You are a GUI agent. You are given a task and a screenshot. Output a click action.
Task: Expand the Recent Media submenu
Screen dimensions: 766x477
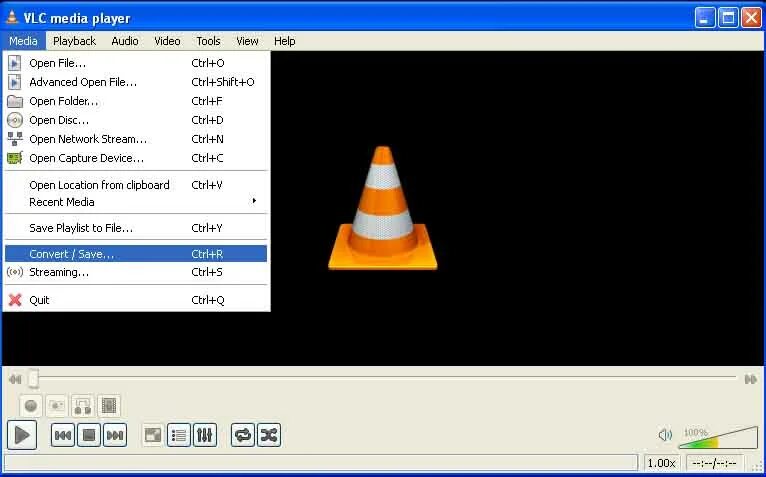pyautogui.click(x=136, y=202)
